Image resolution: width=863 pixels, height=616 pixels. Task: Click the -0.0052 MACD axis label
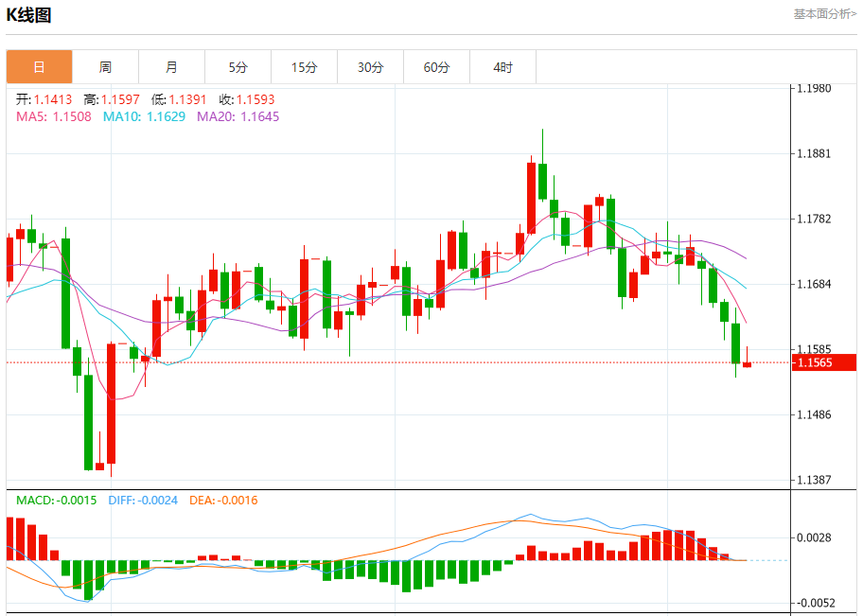(x=814, y=603)
